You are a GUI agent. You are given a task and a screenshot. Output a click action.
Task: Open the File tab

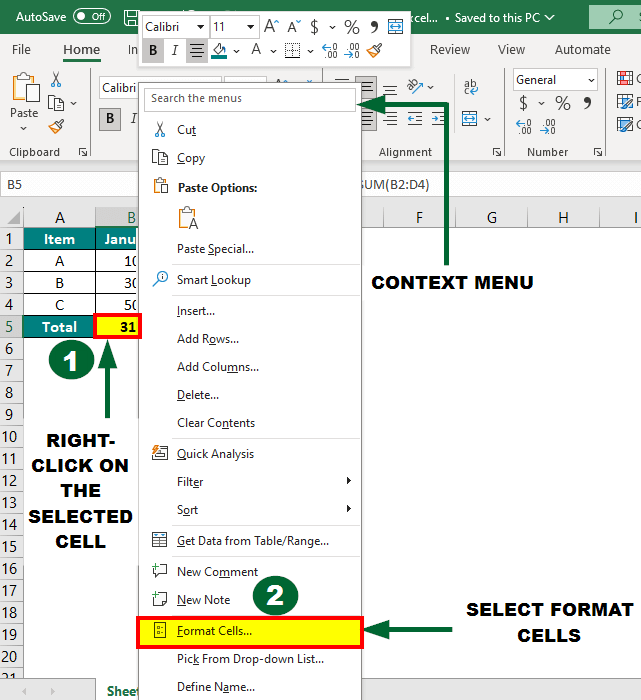[21, 50]
